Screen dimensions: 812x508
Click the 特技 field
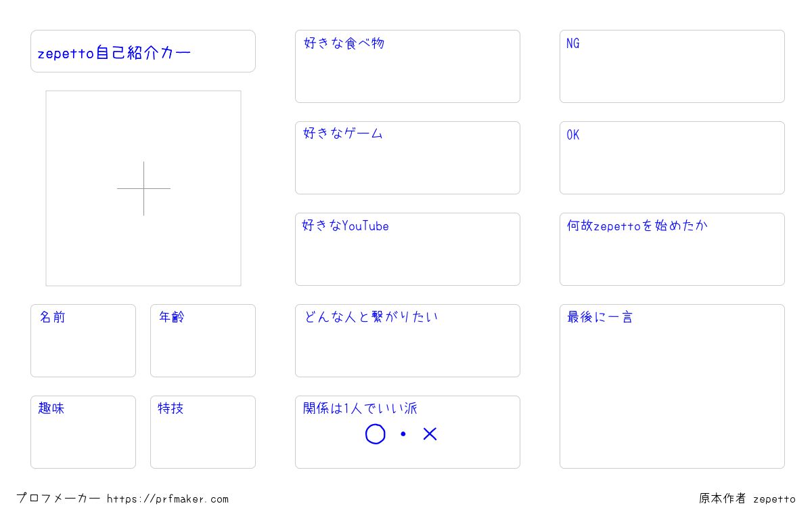pos(203,432)
